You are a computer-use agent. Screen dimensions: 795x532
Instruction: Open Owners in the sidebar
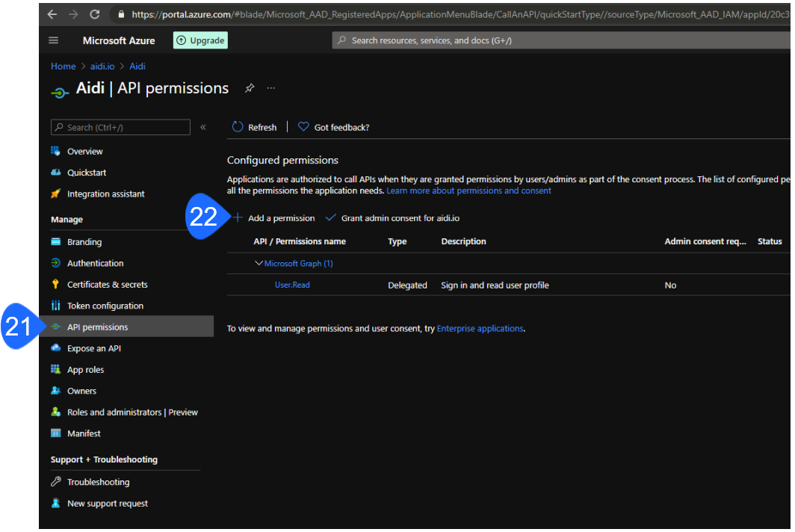(81, 391)
